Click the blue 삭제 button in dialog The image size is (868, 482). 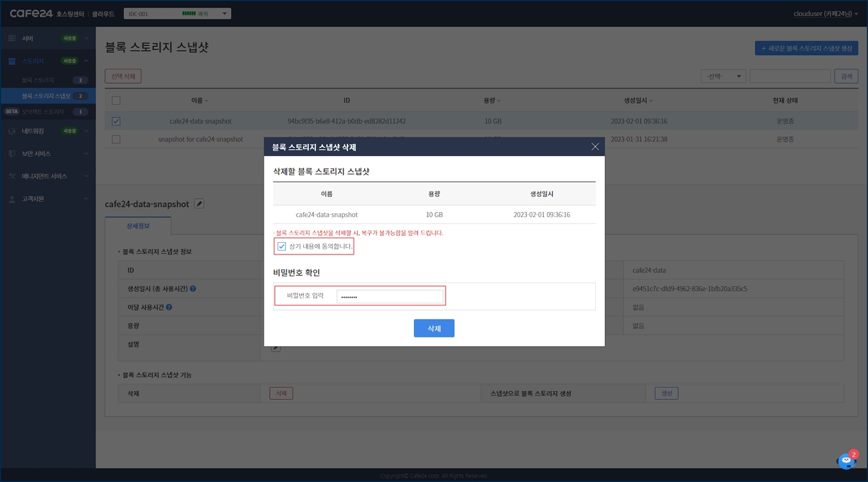(x=434, y=328)
